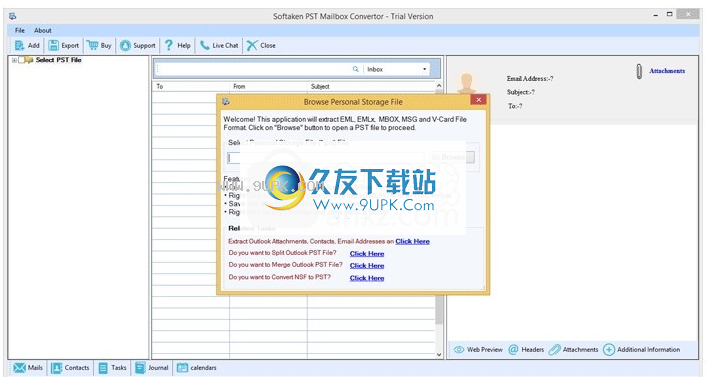
Task: Sort by the Subject column header
Action: (371, 86)
